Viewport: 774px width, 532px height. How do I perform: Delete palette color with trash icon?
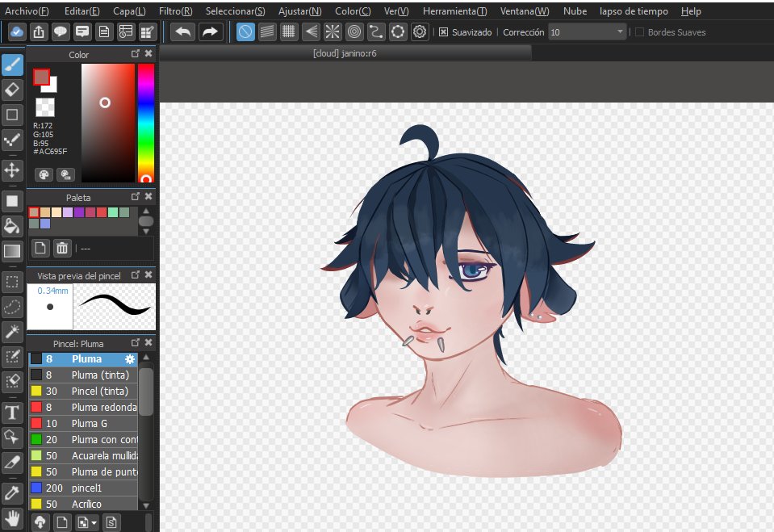point(62,248)
